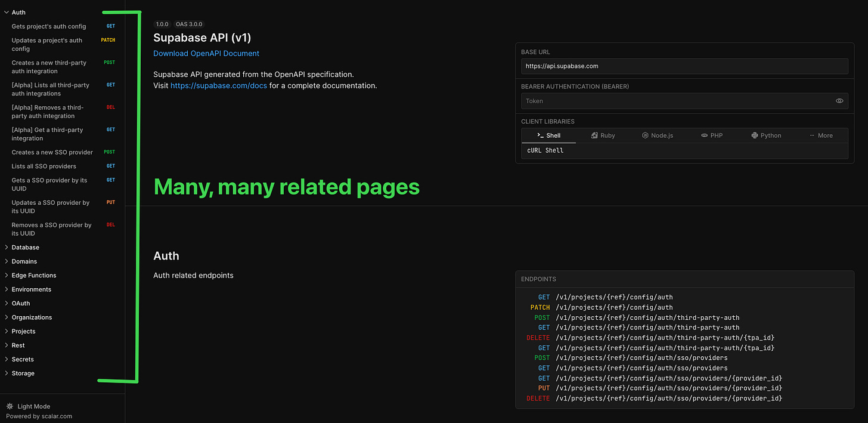868x423 pixels.
Task: Click the OAS 3.0.0 badge
Action: coord(189,24)
